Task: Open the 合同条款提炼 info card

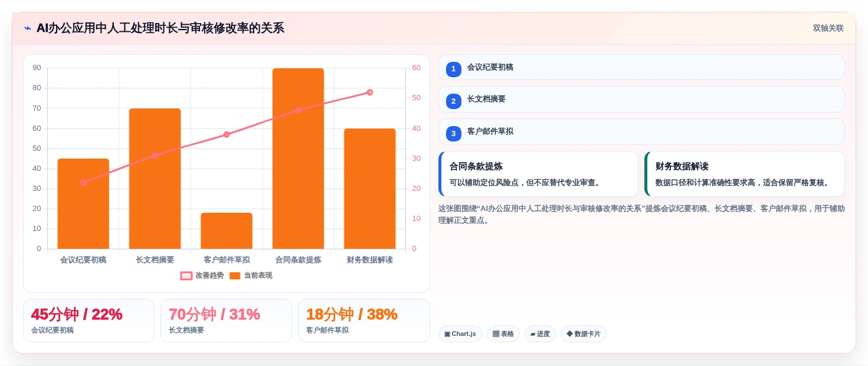Action: point(539,174)
